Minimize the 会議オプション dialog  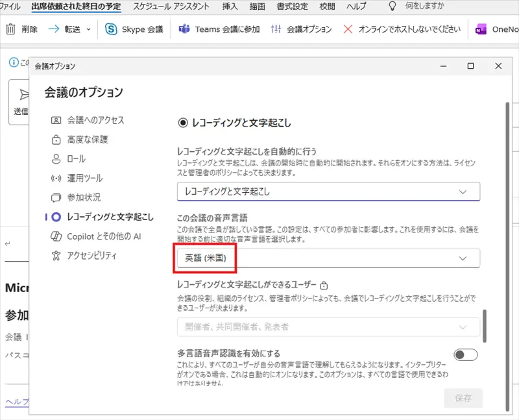coord(444,66)
